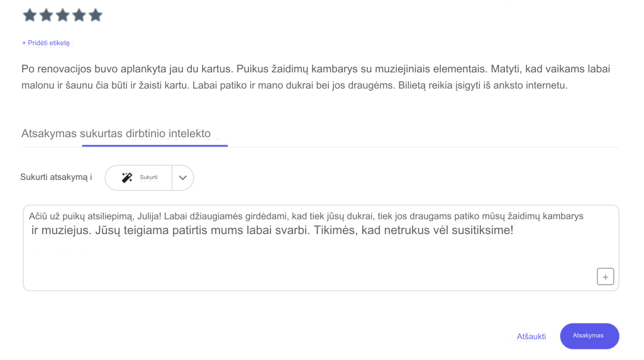
Task: Click the tab underline indicator
Action: [x=155, y=145]
